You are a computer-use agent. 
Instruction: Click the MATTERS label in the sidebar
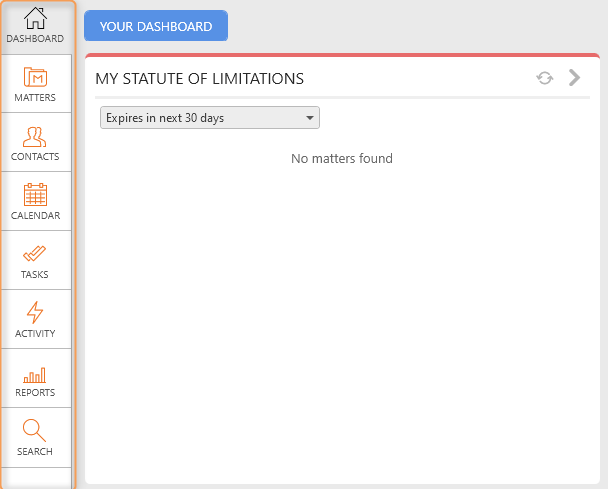(x=35, y=98)
